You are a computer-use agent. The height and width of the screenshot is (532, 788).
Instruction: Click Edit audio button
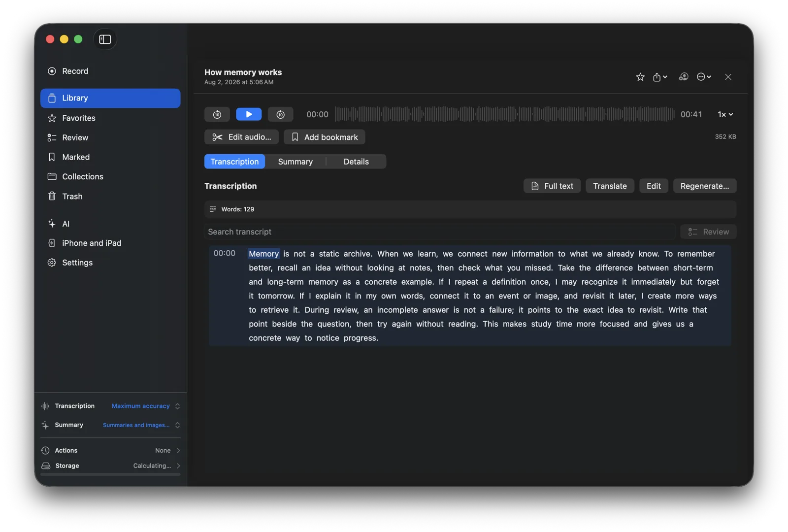[241, 137]
